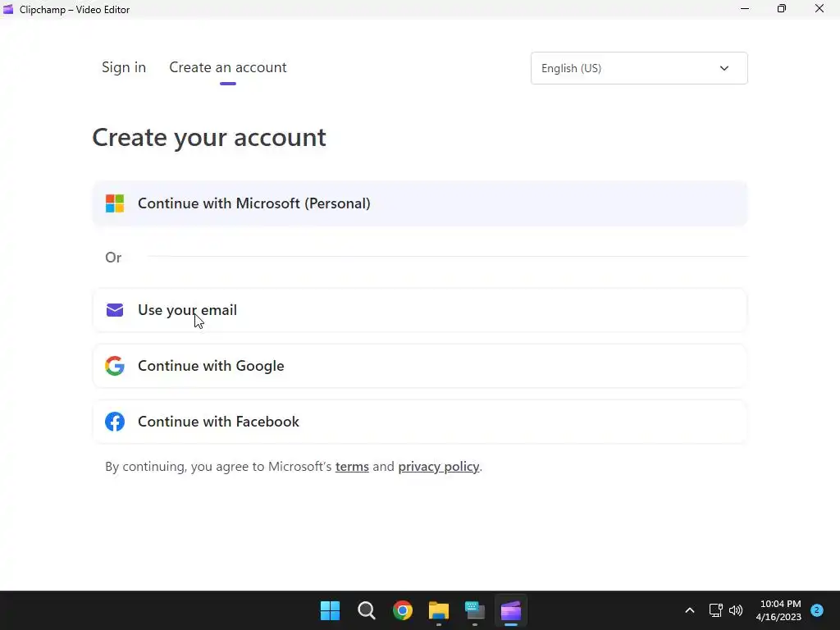Open clock showing 10:04 PM 4/16/2023

tap(779, 610)
